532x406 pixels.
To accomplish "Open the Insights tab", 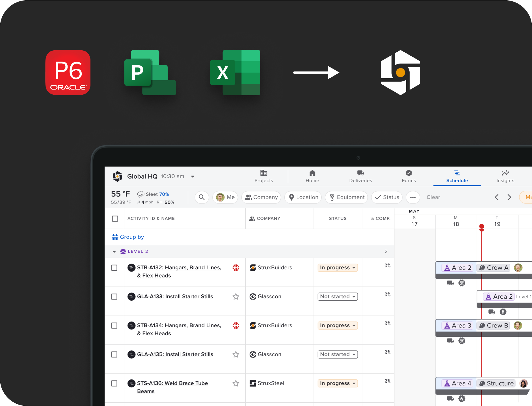I will pyautogui.click(x=505, y=176).
